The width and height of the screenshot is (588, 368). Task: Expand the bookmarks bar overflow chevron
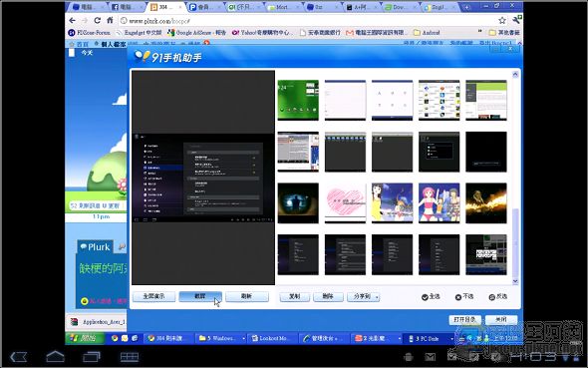pyautogui.click(x=479, y=32)
